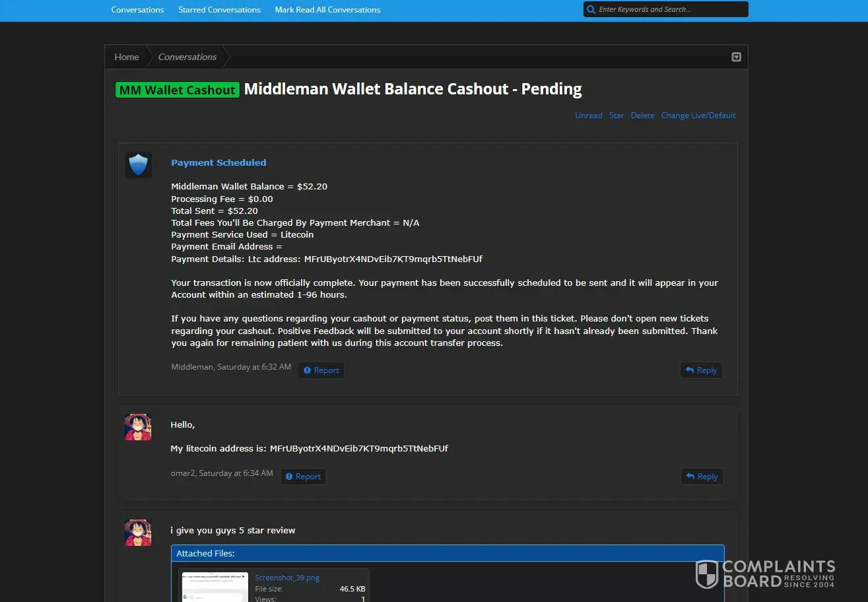868x602 pixels.
Task: Open the Conversations top menu item
Action: coord(137,10)
